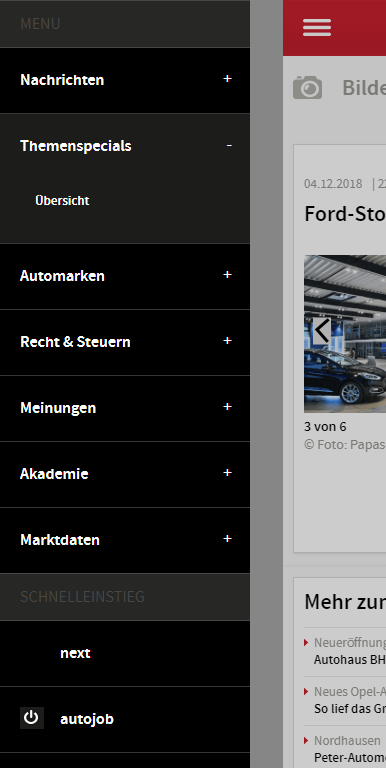The image size is (386, 768).
Task: Expand the Akademie plus sign
Action: (227, 473)
